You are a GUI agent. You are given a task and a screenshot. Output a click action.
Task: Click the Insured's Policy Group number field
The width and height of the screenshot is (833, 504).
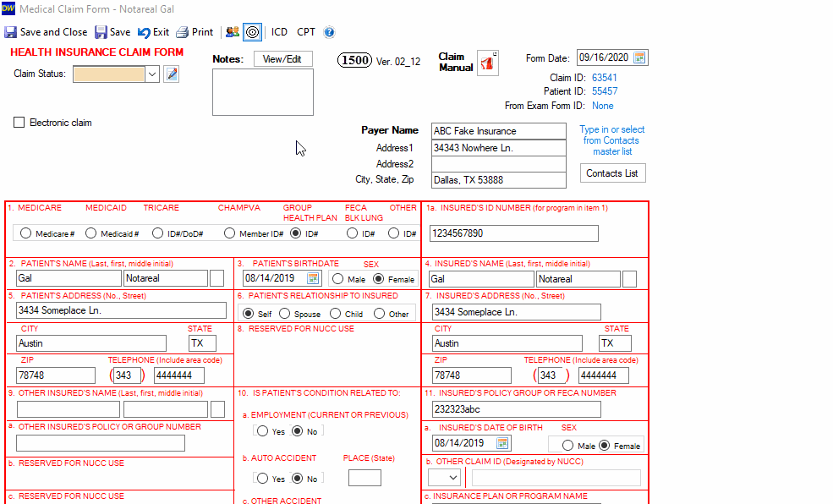coord(517,409)
